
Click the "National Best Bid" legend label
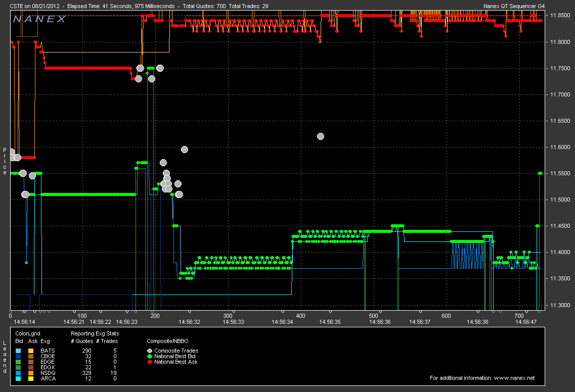pos(175,357)
